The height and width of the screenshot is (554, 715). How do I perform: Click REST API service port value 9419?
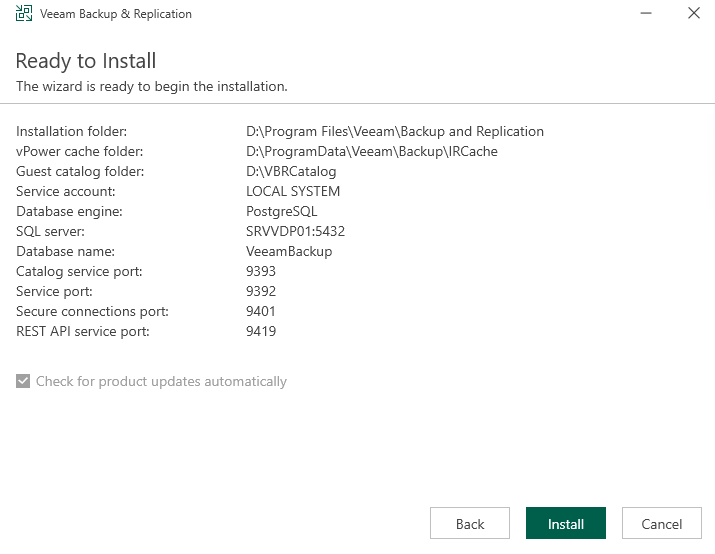point(261,332)
